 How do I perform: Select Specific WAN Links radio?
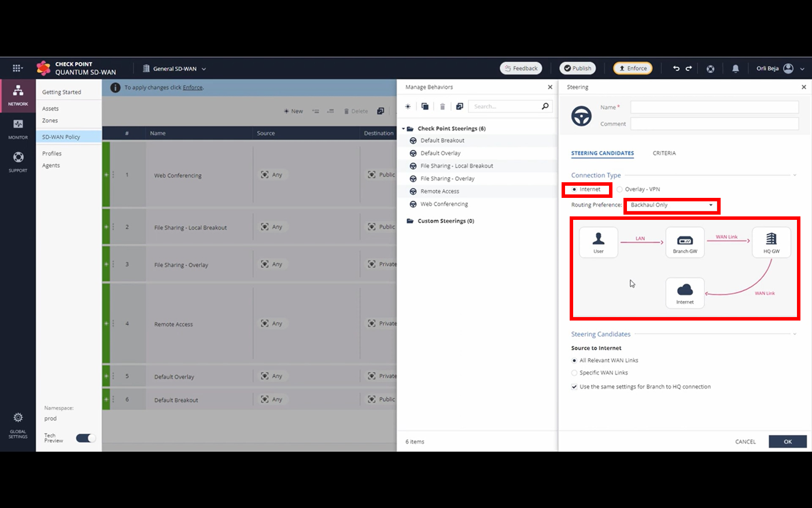pyautogui.click(x=574, y=373)
